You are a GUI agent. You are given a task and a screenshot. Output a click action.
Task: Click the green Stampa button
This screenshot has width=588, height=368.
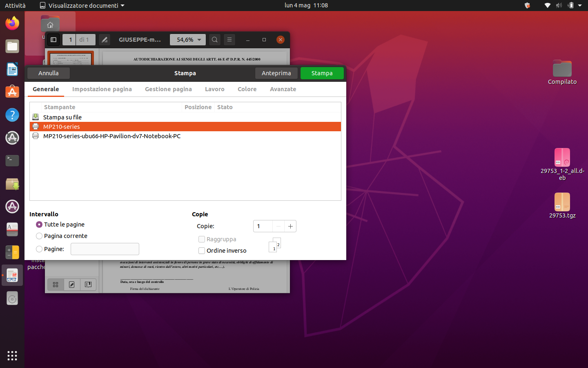pyautogui.click(x=322, y=73)
